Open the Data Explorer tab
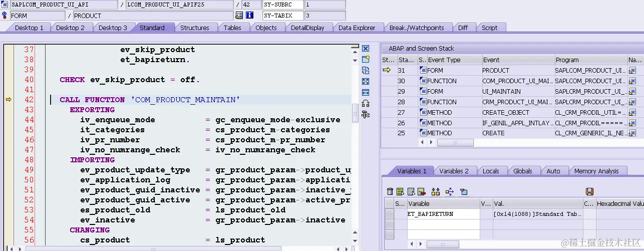The image size is (644, 251). pos(357,28)
